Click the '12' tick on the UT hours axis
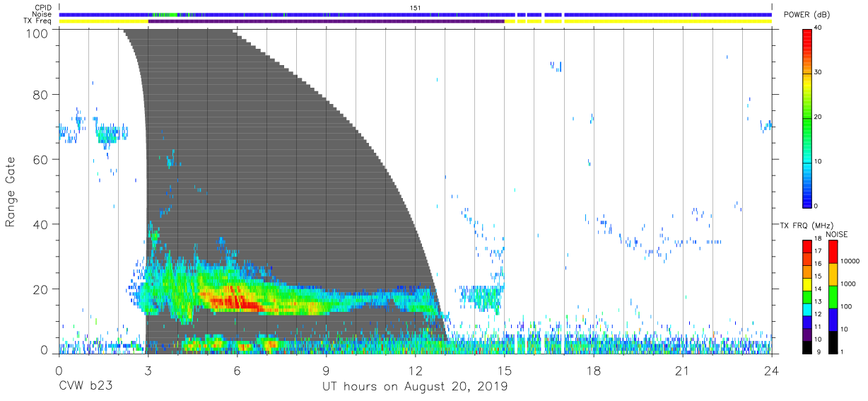The height and width of the screenshot is (401, 868). pos(415,371)
